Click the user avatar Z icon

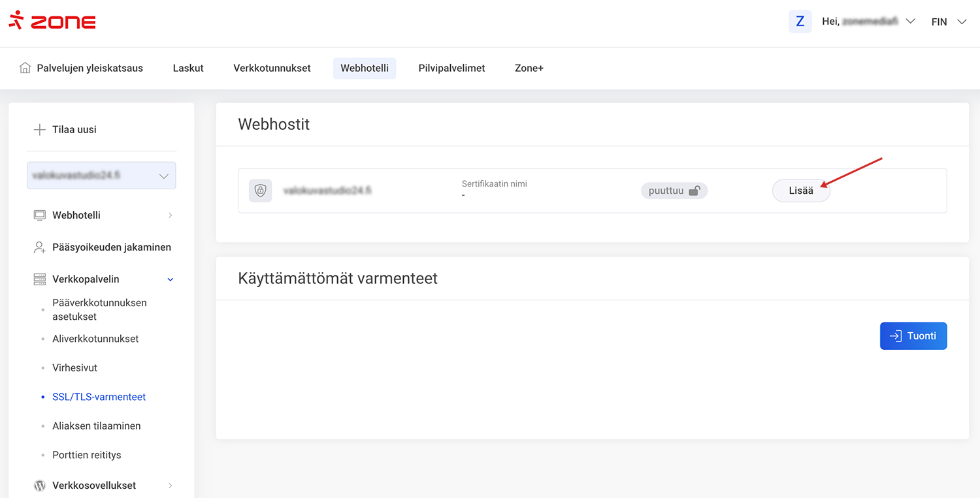[800, 22]
